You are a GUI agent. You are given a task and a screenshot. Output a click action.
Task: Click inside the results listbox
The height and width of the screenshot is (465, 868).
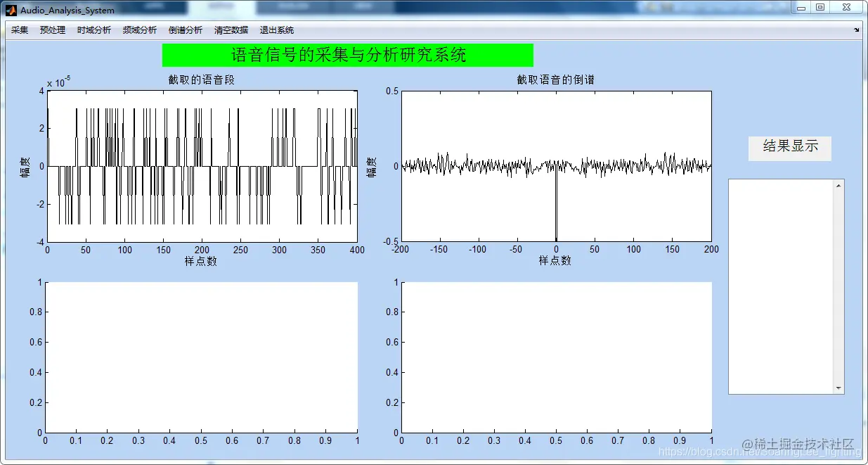tap(781, 286)
